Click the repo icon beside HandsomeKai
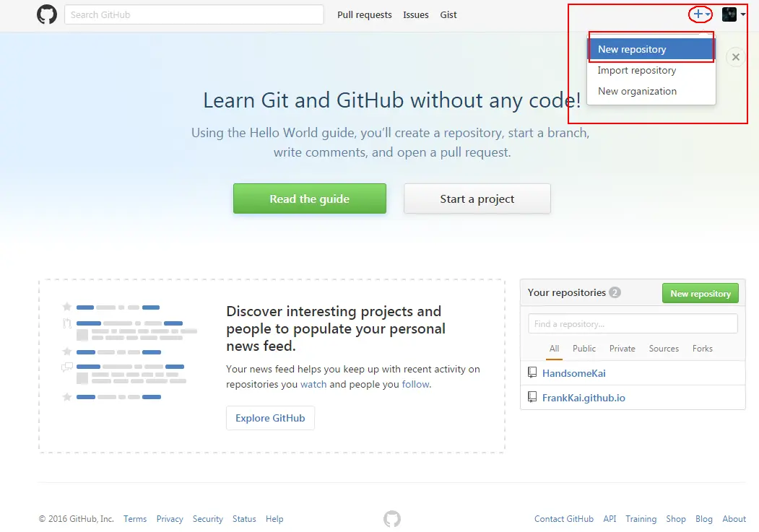759x532 pixels. click(532, 372)
